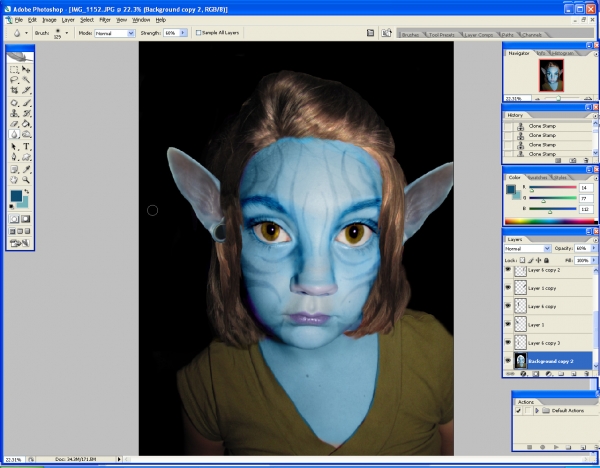
Task: Select the Crop tool
Action: 14,90
